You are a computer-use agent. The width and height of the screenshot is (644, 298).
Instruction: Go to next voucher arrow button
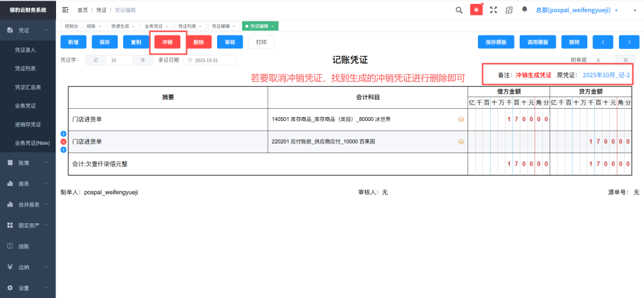pyautogui.click(x=629, y=42)
